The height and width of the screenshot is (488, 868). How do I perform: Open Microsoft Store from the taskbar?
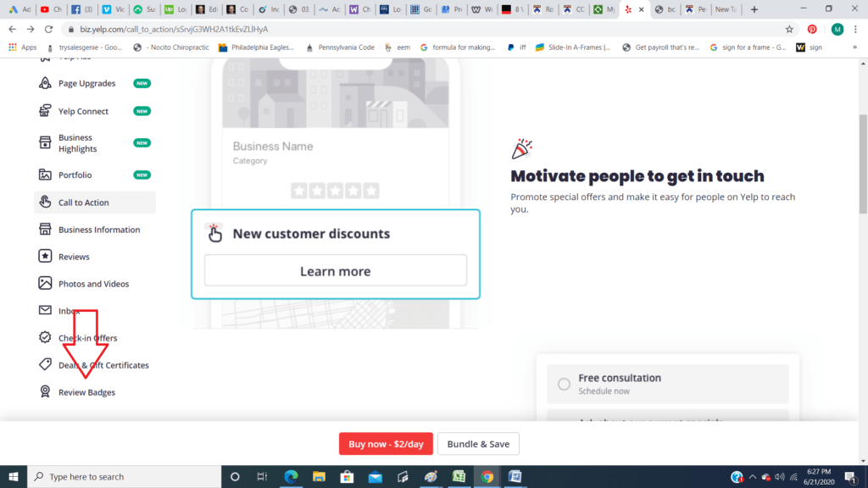(x=347, y=476)
